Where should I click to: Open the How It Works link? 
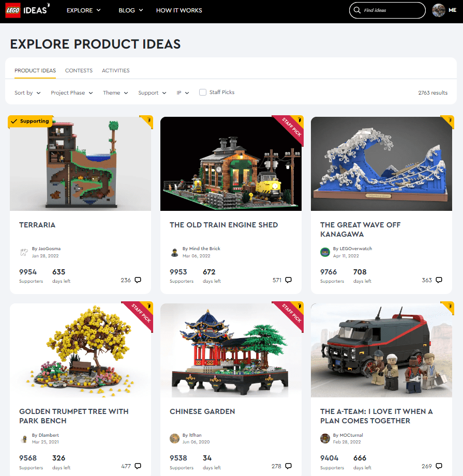click(179, 10)
